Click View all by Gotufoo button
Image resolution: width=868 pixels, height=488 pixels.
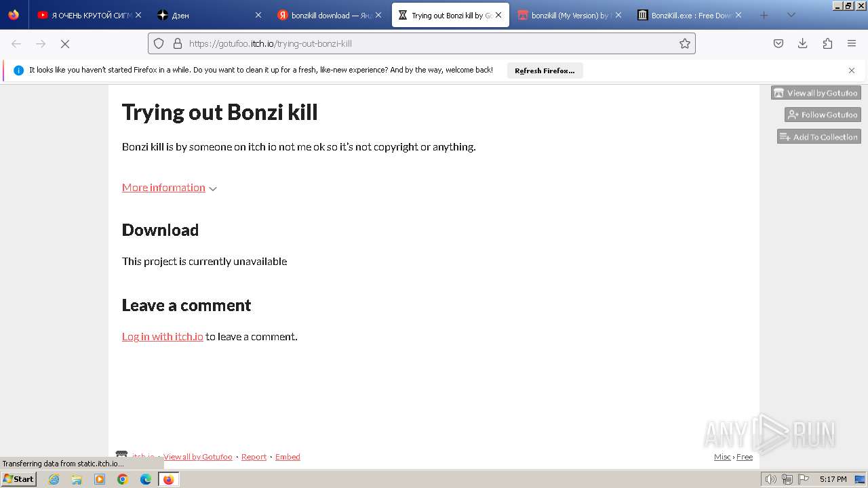pos(816,93)
